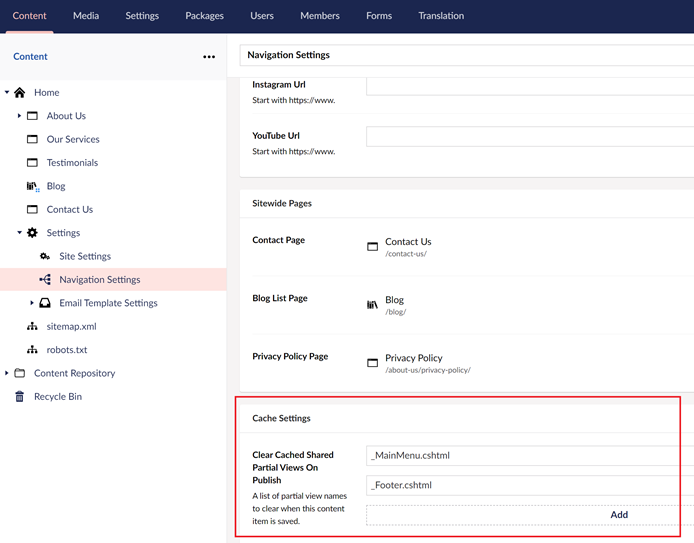Click the Sitewide Pages group heading
694x543 pixels.
pyautogui.click(x=282, y=204)
